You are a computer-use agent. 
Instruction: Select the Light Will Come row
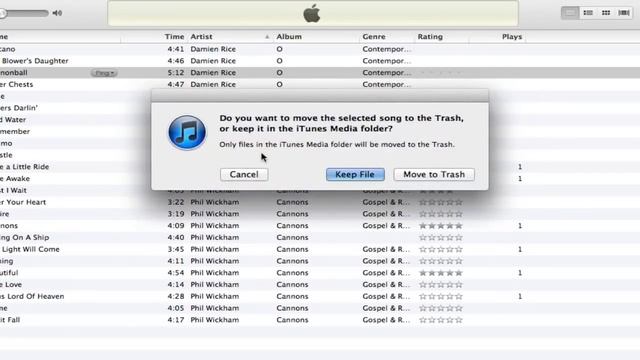[x=320, y=249]
